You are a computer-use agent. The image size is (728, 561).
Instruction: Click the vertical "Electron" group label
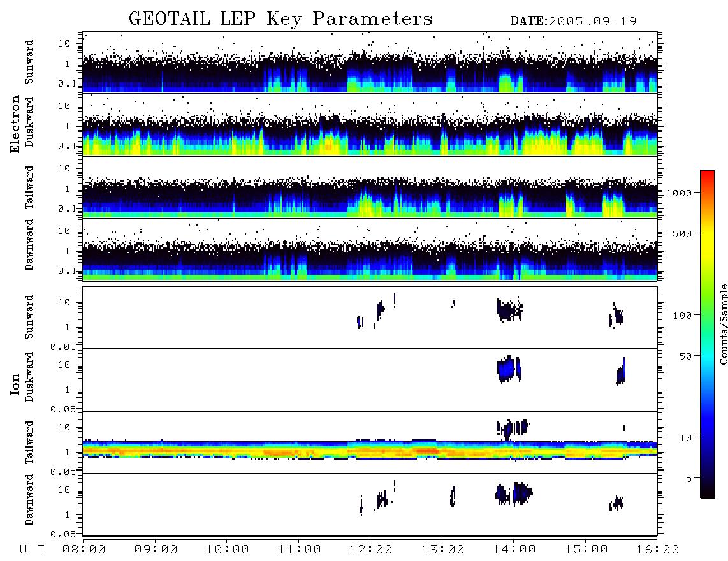coord(15,124)
